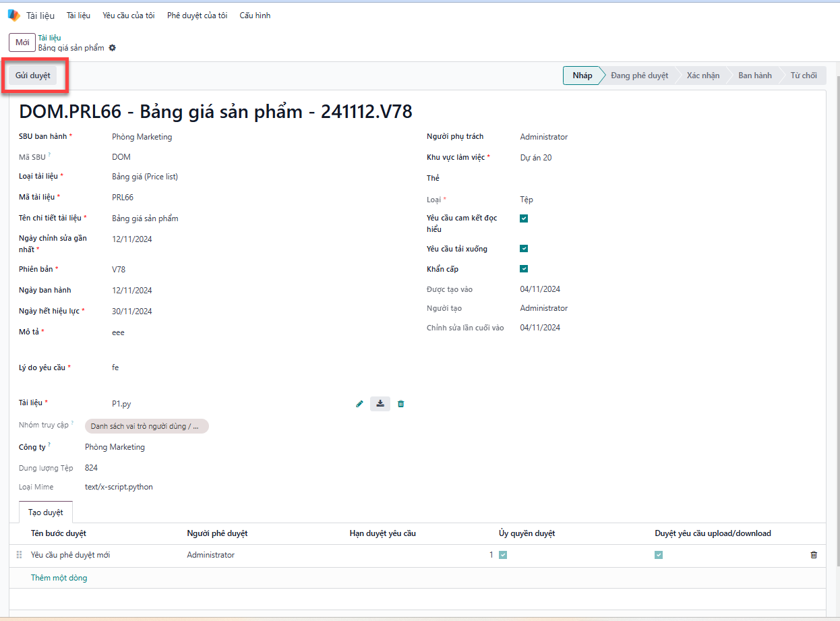
Task: Toggle the Yêu cầu tải xuống checkbox
Action: pyautogui.click(x=524, y=249)
